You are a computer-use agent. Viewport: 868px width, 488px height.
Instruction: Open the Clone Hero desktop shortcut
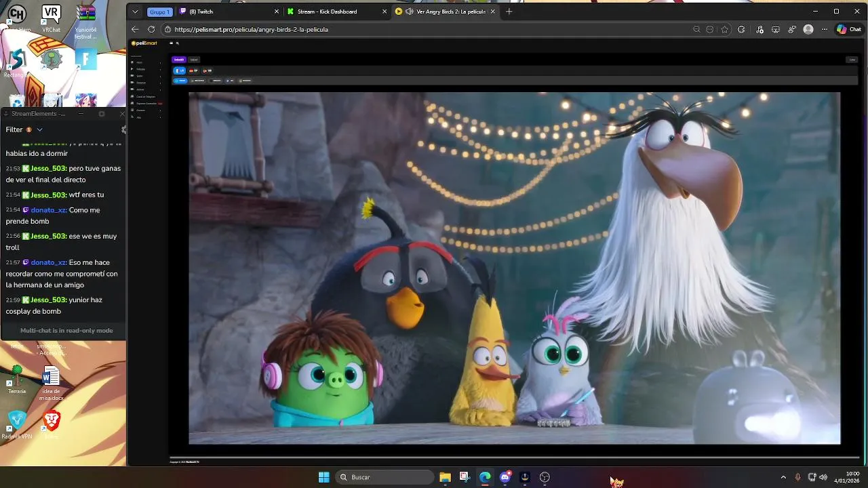click(16, 16)
